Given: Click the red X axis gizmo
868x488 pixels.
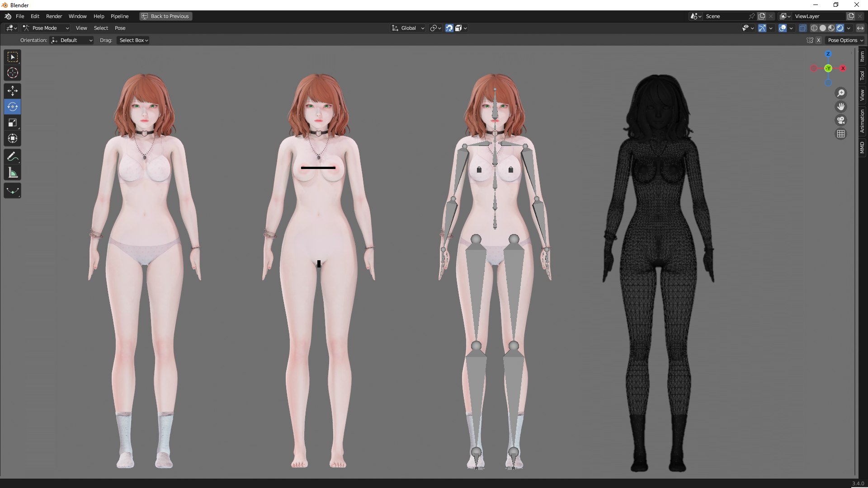Looking at the screenshot, I should click(843, 68).
